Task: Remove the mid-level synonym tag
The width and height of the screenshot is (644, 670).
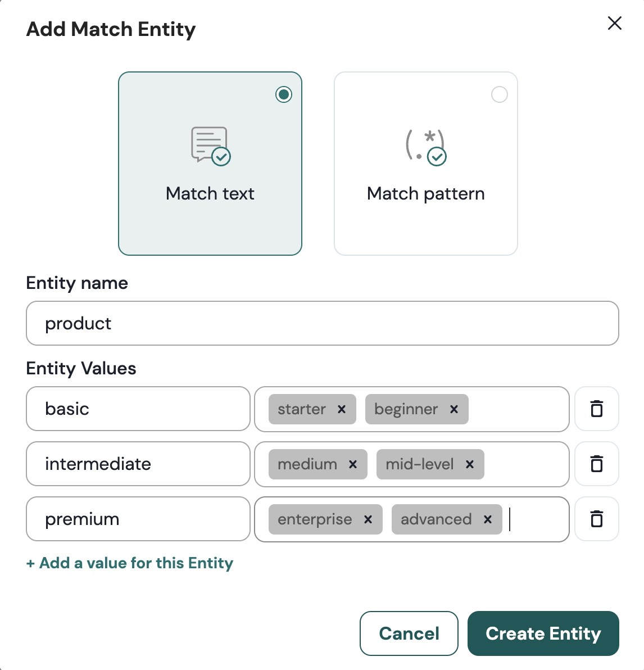Action: (x=470, y=465)
